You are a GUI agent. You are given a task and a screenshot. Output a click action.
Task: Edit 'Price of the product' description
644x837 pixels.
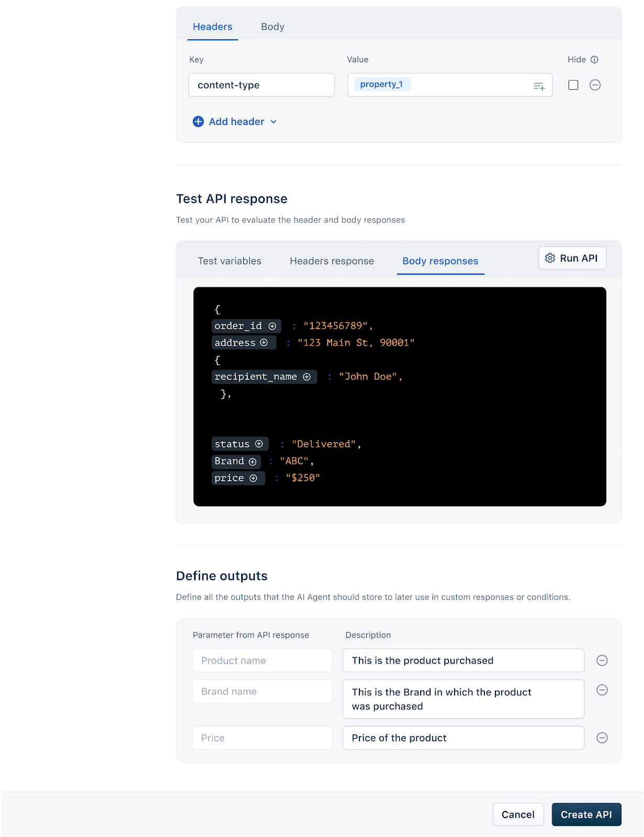pyautogui.click(x=463, y=738)
